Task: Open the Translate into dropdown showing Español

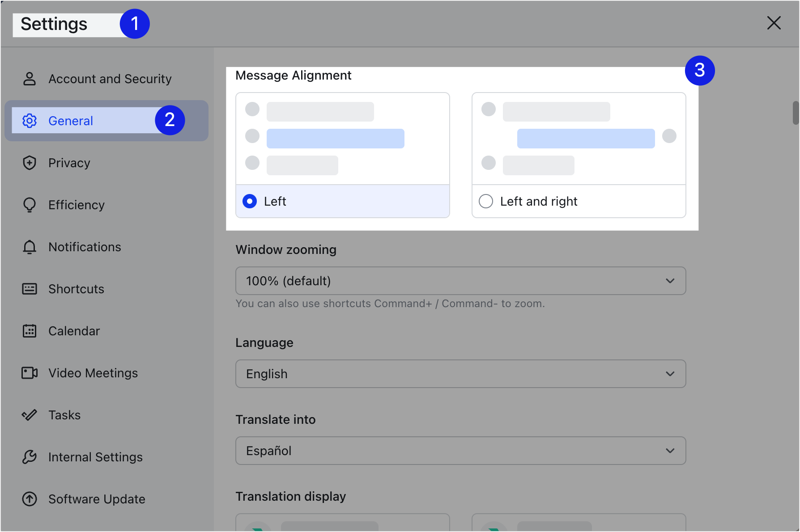Action: (x=460, y=451)
